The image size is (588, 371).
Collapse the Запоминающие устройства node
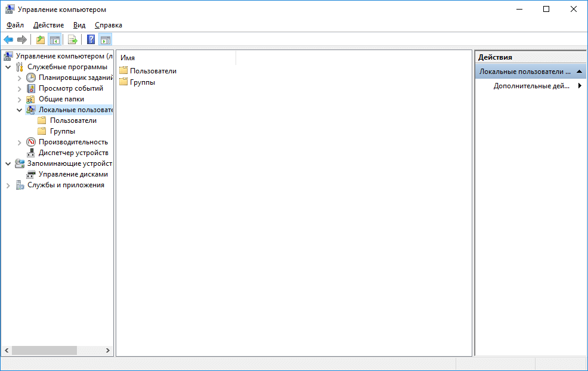pyautogui.click(x=8, y=164)
